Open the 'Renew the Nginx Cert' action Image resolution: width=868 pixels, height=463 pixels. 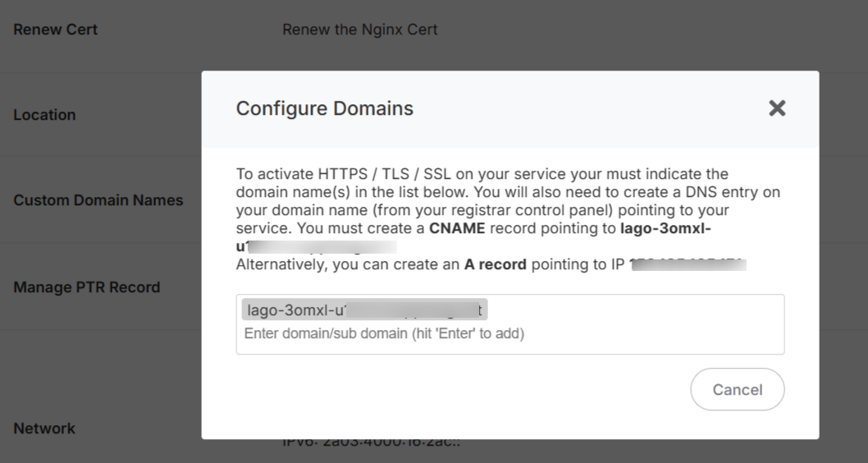(359, 30)
